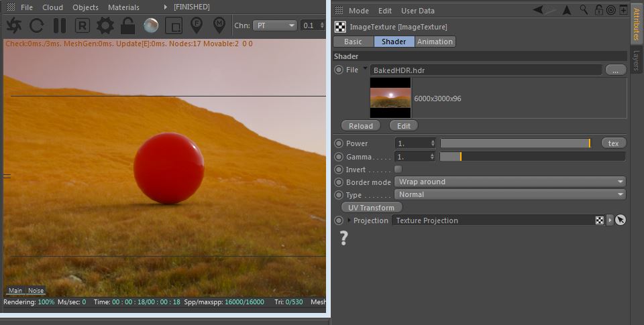Click the Gamma slider bar

(x=532, y=156)
